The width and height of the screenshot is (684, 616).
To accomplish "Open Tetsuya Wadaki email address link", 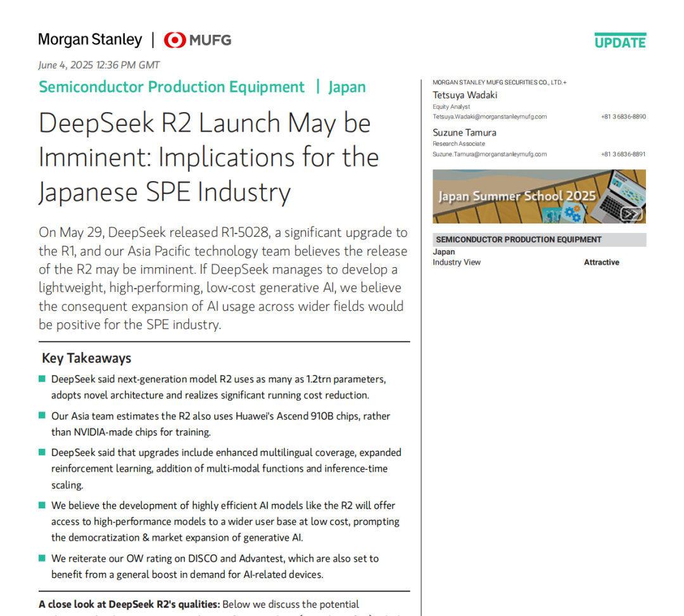I will click(490, 117).
